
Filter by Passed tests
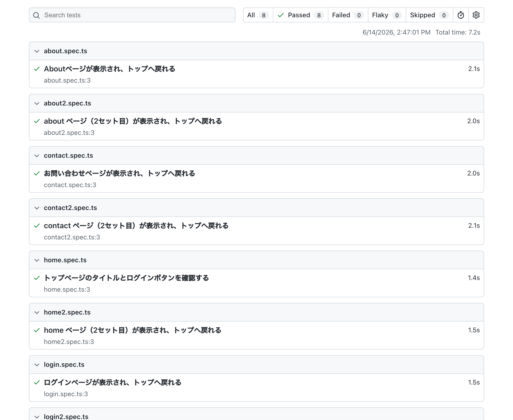pyautogui.click(x=301, y=15)
